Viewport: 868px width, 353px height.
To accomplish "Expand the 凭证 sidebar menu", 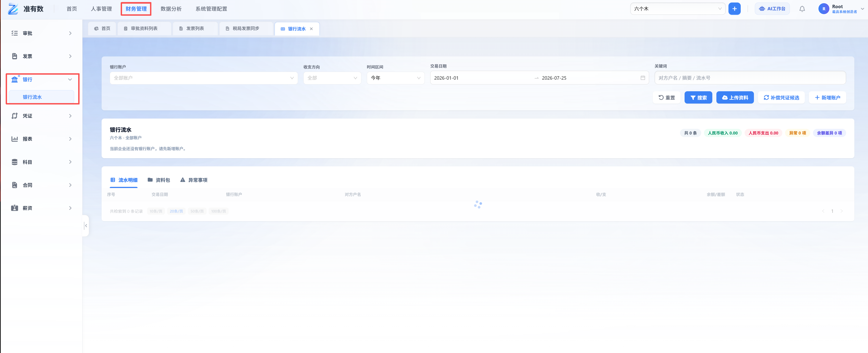I will (x=70, y=116).
